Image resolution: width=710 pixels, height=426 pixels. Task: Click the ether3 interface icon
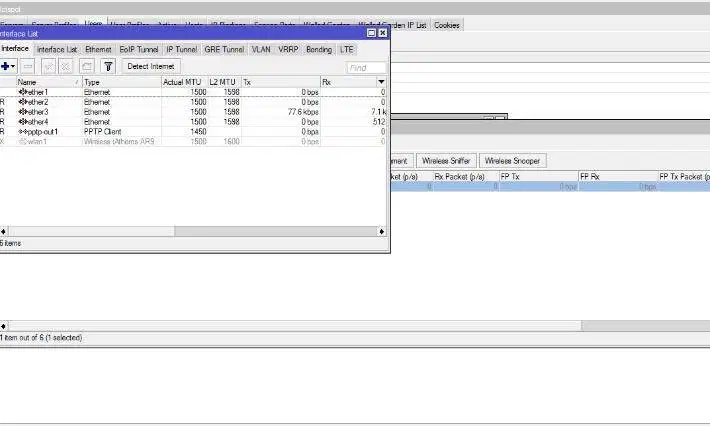point(23,112)
